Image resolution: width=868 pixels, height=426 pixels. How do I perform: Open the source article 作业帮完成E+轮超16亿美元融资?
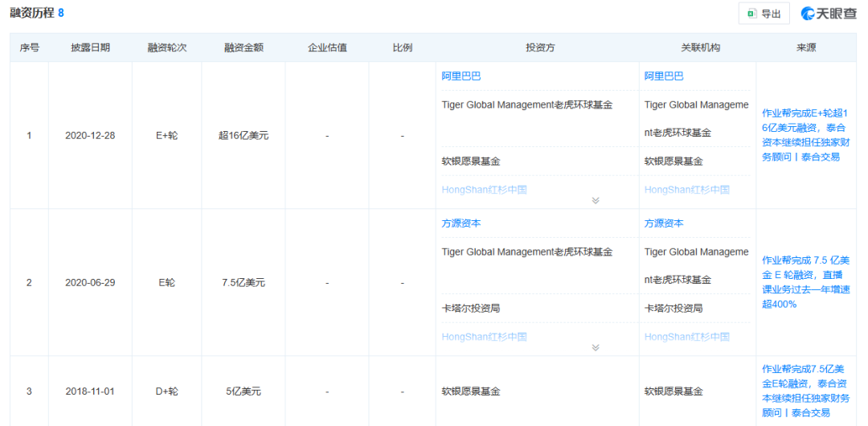[x=805, y=134]
